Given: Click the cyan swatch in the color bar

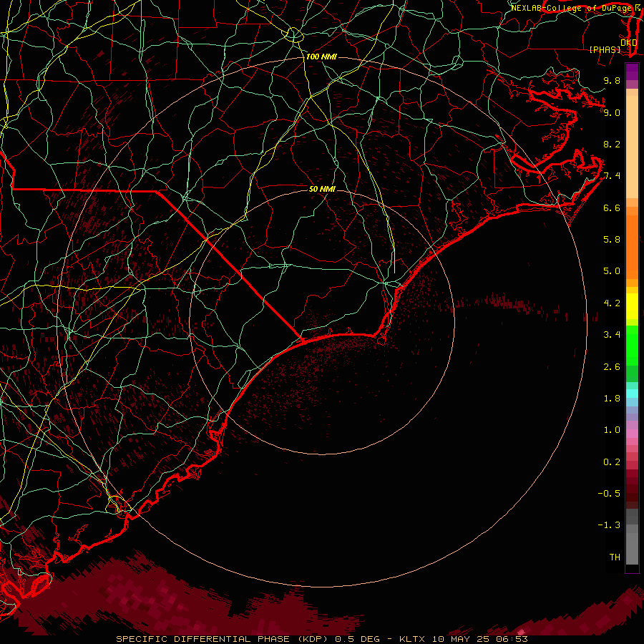Looking at the screenshot, I should click(x=632, y=394).
